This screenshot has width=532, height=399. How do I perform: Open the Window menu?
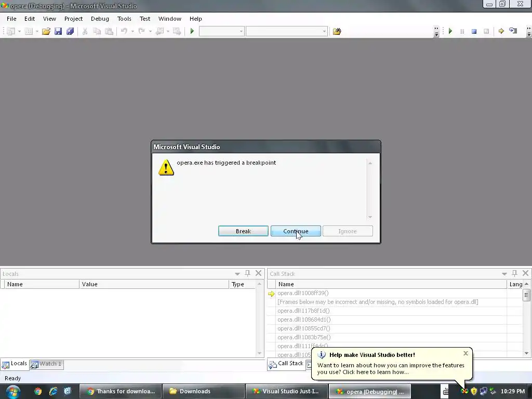pos(170,19)
